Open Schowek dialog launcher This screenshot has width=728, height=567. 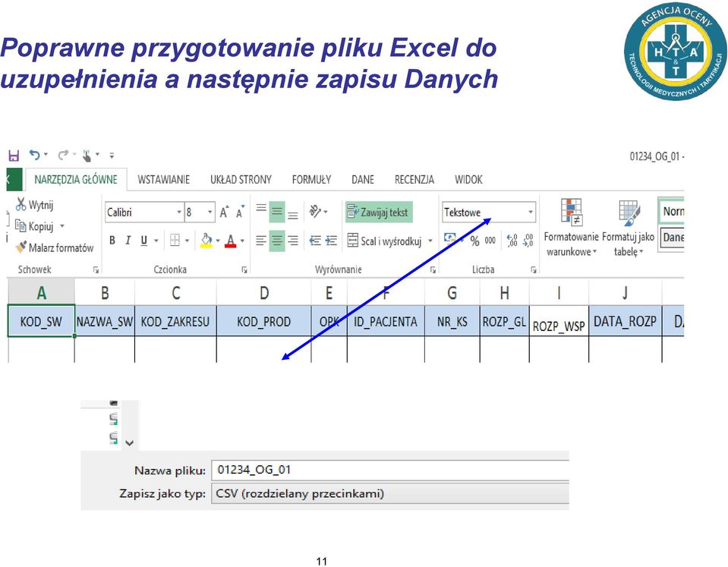click(x=96, y=269)
